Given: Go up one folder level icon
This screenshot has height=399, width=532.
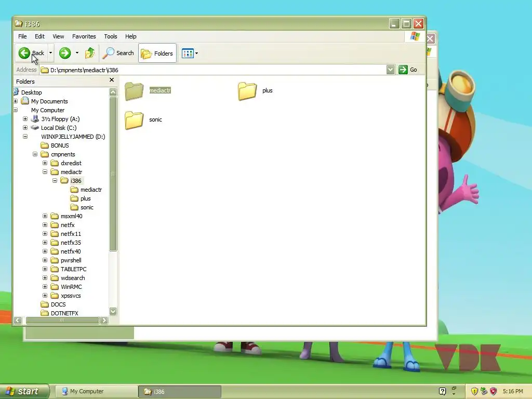Looking at the screenshot, I should pos(90,53).
